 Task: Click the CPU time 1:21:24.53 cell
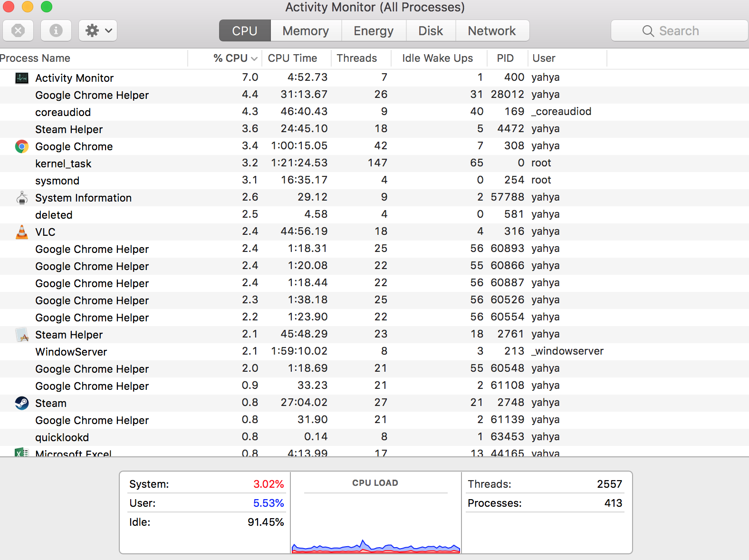click(299, 163)
